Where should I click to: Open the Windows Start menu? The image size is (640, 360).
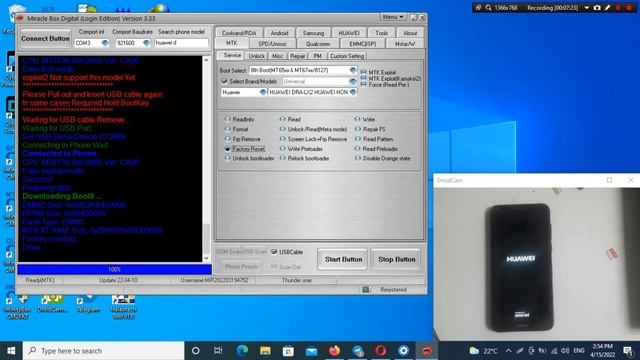[x=11, y=351]
